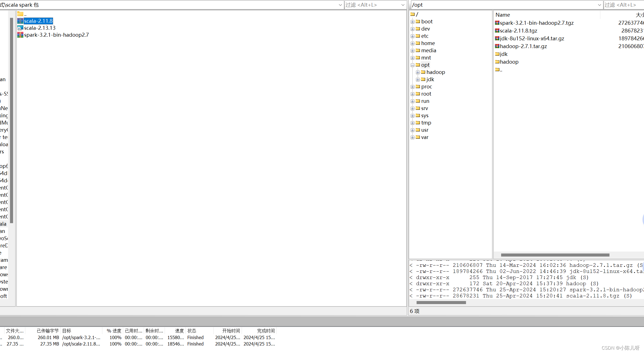The width and height of the screenshot is (644, 353).
Task: Click the 状态 column header in transfer queue
Action: (x=192, y=331)
